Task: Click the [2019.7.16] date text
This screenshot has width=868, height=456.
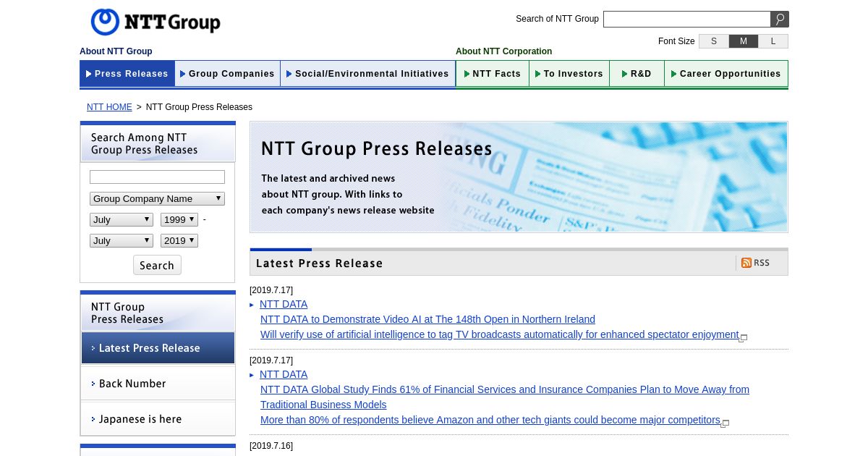Action: 271,446
